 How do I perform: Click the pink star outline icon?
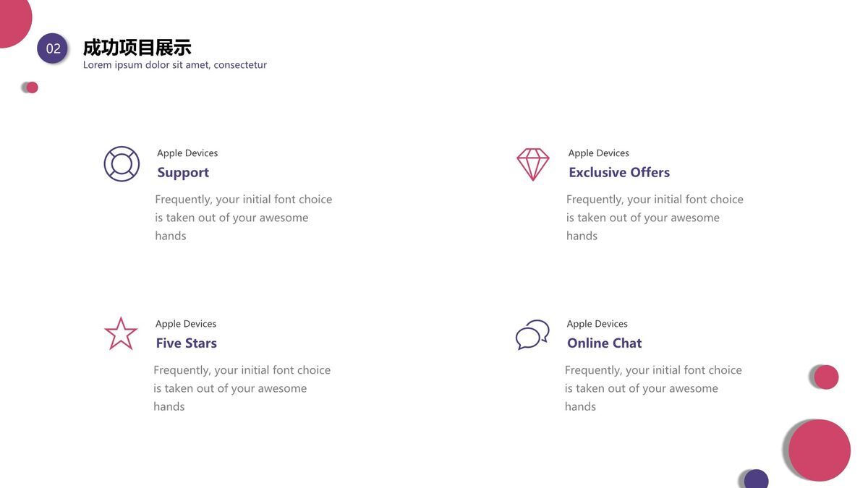pos(121,334)
